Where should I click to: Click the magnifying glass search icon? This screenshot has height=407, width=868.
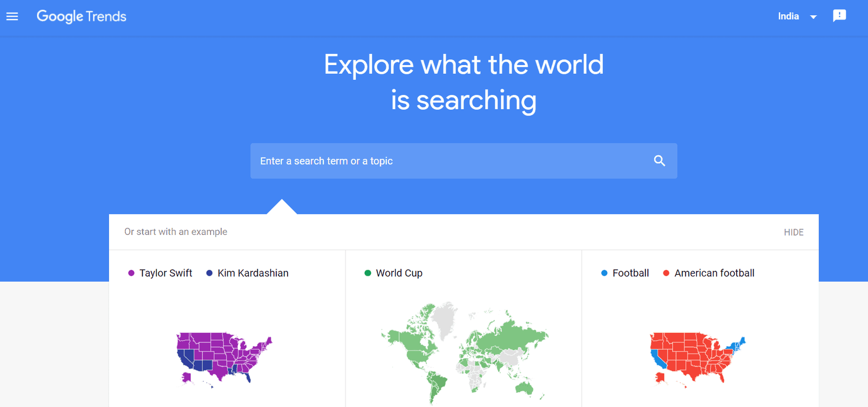[659, 161]
